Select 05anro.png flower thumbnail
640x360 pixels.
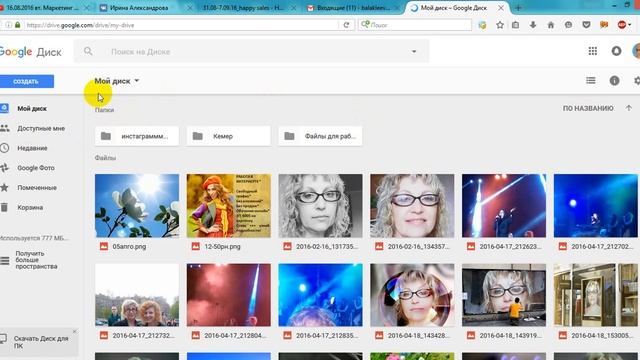pyautogui.click(x=137, y=206)
